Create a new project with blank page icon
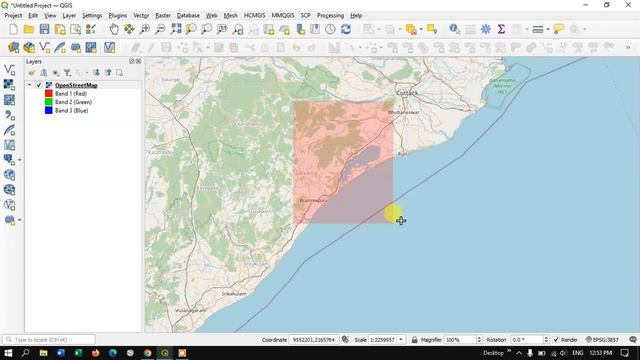The width and height of the screenshot is (640, 360). click(x=13, y=29)
